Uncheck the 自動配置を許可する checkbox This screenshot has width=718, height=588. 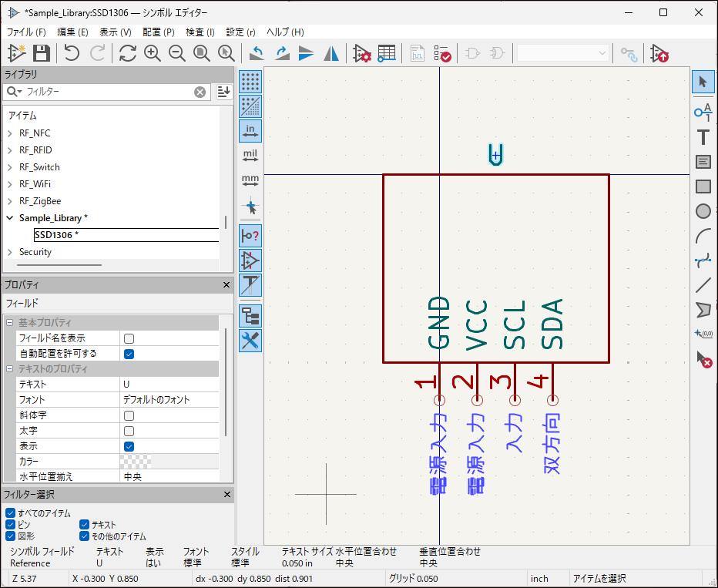point(129,354)
